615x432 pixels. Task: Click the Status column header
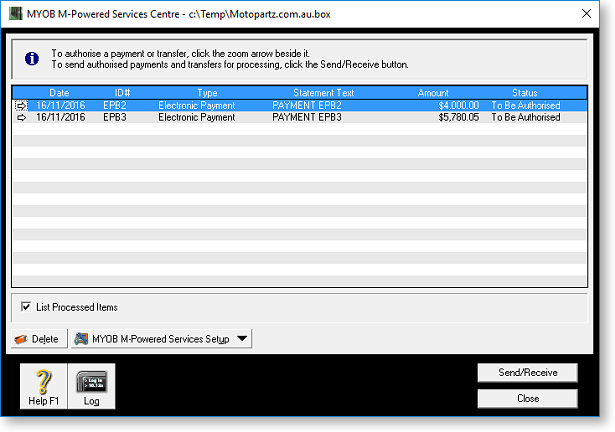pyautogui.click(x=524, y=93)
